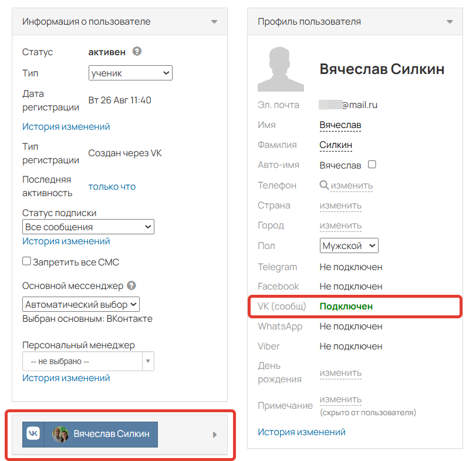Image resolution: width=476 pixels, height=461 pixels.
Task: Collapse the Информация о пользователе panel arrow
Action: click(x=214, y=22)
